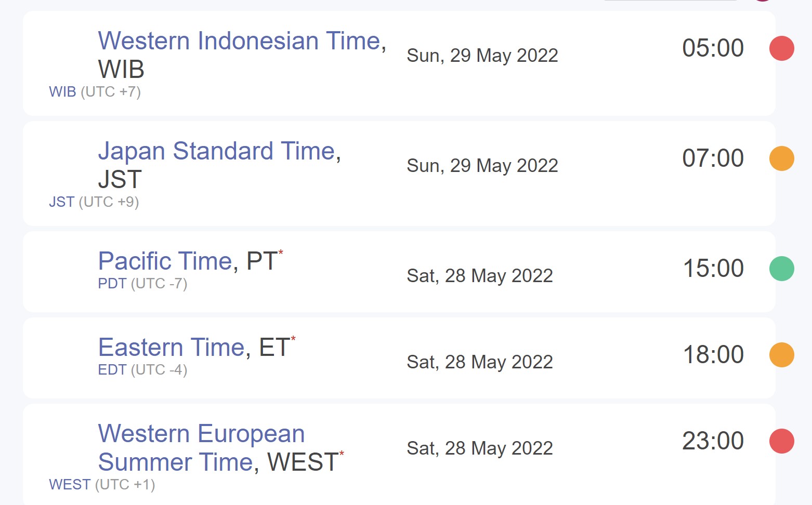
Task: Click the WEST abbreviation next to UTC +1
Action: click(70, 485)
